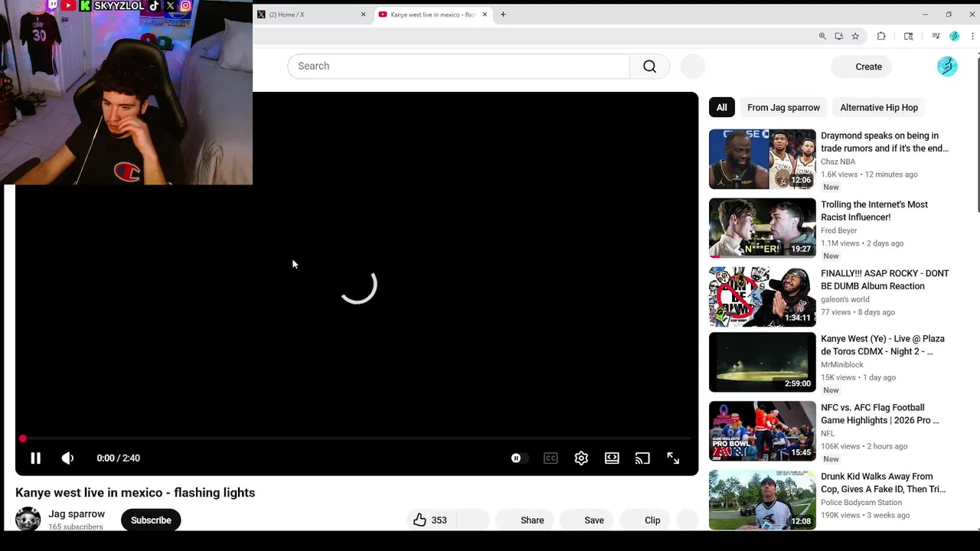Screen dimensions: 980x551
Task: Open the Trolling the Internet's Most Racist Influencer thumbnail
Action: [x=763, y=228]
